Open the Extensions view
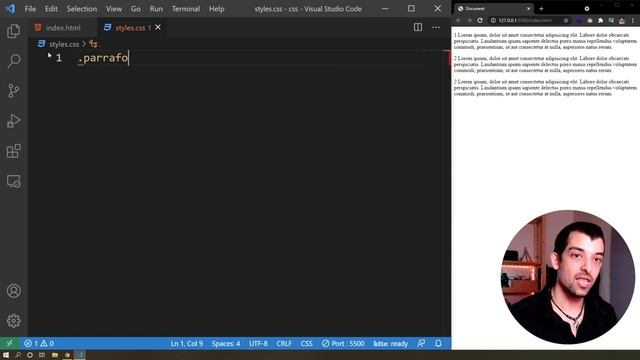640x360 pixels. (13, 151)
